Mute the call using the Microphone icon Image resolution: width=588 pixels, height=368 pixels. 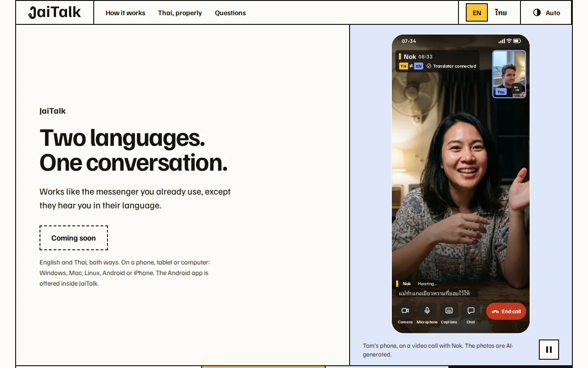click(x=427, y=311)
